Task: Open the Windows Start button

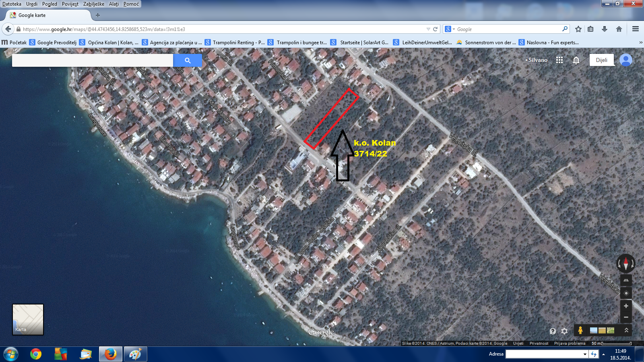Action: click(x=10, y=354)
